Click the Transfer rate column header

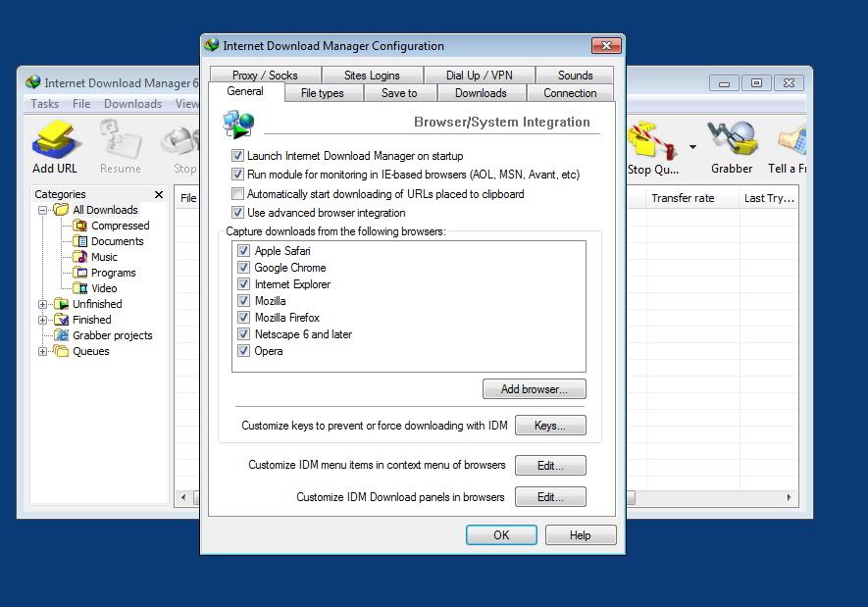(x=692, y=198)
